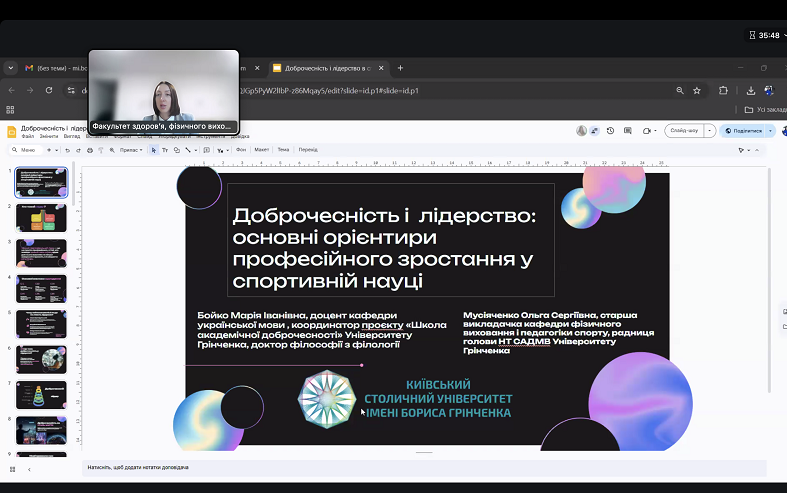Image resolution: width=787 pixels, height=493 pixels.
Task: Expand the new slide layout dropdown arrow
Action: coord(57,150)
